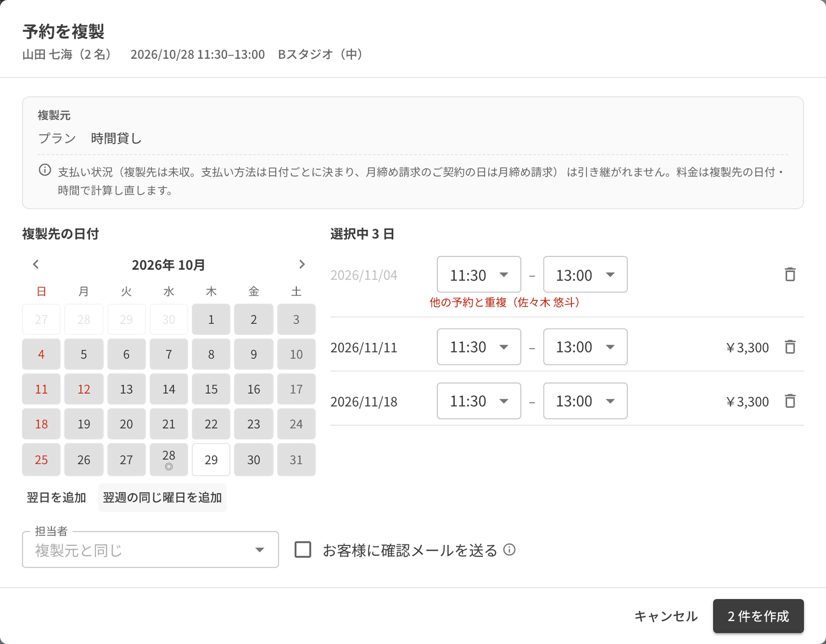826x644 pixels.
Task: Click September 30 greyed calendar cell
Action: tap(169, 319)
